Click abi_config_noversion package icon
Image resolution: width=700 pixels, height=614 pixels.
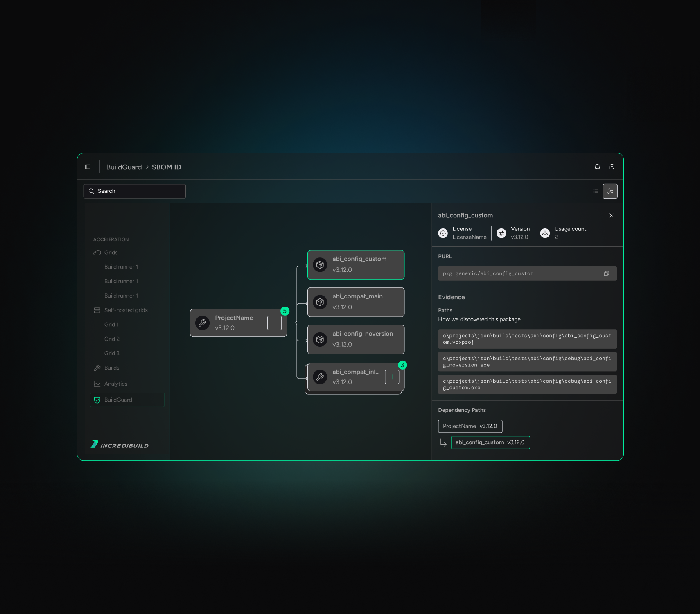point(320,340)
